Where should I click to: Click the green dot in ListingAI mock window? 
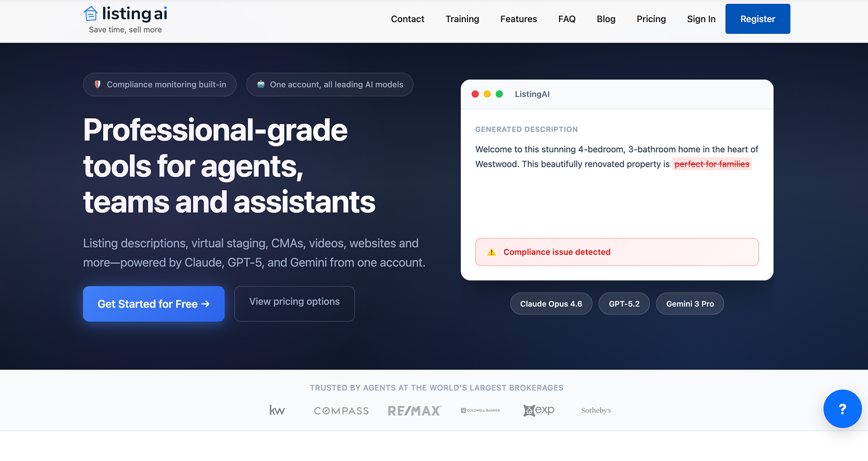click(500, 94)
